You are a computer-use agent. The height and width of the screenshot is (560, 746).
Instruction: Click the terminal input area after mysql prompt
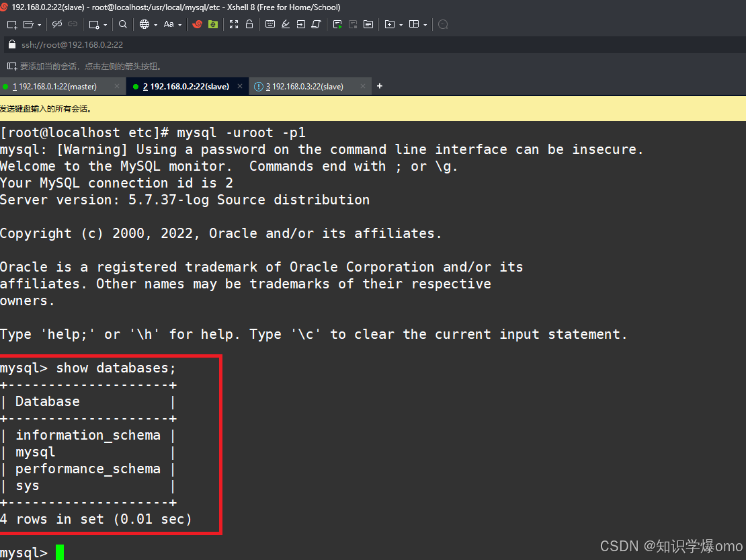tap(58, 551)
